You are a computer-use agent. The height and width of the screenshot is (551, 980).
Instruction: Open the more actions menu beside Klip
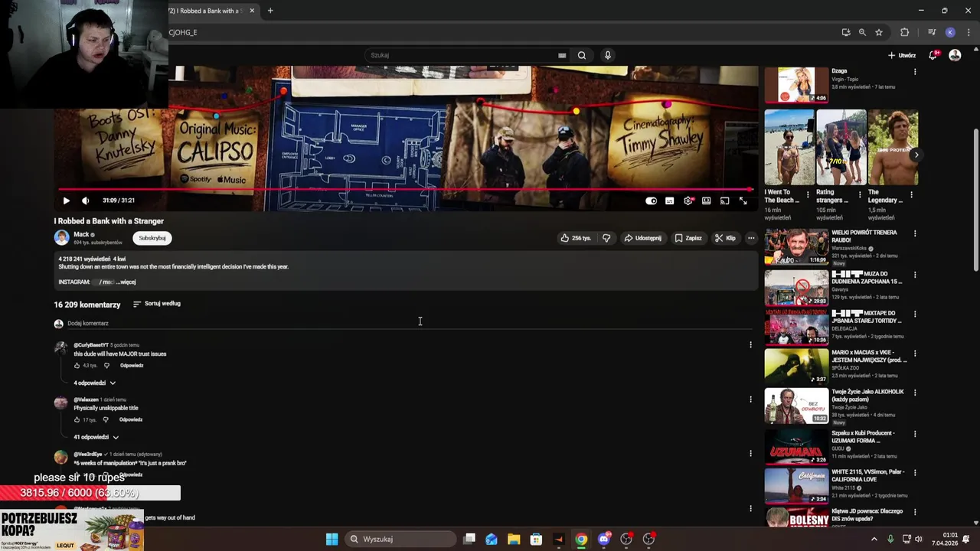coord(751,238)
